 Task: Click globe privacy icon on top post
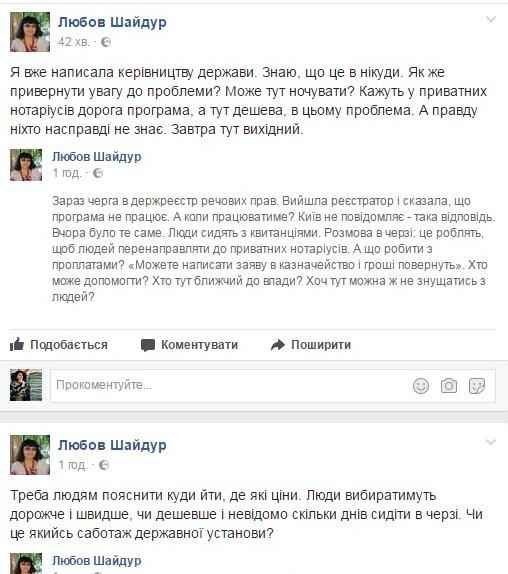pyautogui.click(x=106, y=42)
